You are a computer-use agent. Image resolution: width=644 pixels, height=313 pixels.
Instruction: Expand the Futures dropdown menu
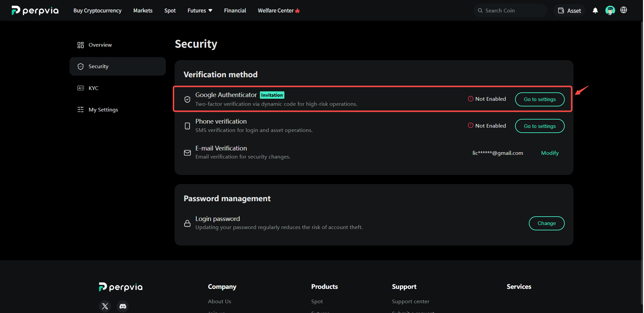(200, 11)
